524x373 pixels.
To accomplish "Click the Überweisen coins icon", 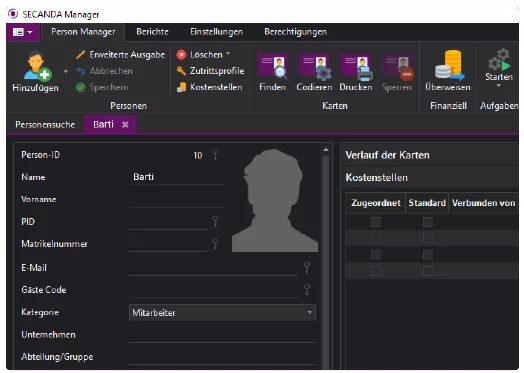I will (x=448, y=65).
